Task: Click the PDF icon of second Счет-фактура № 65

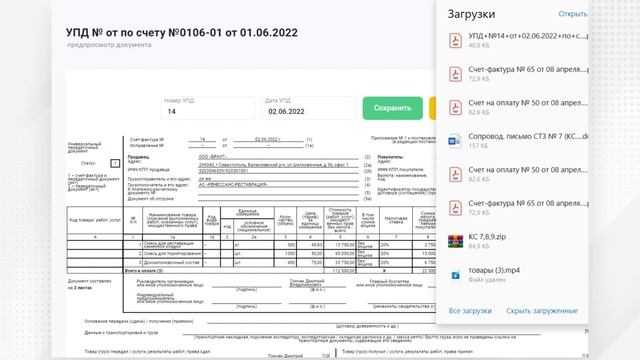Action: tap(456, 208)
